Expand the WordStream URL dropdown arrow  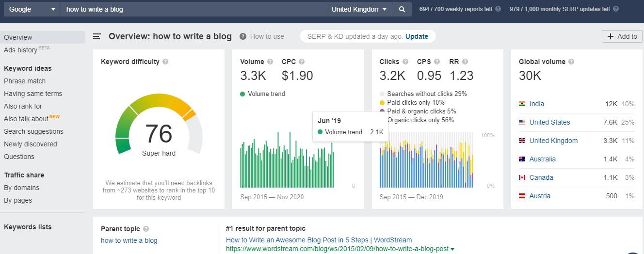(x=452, y=249)
